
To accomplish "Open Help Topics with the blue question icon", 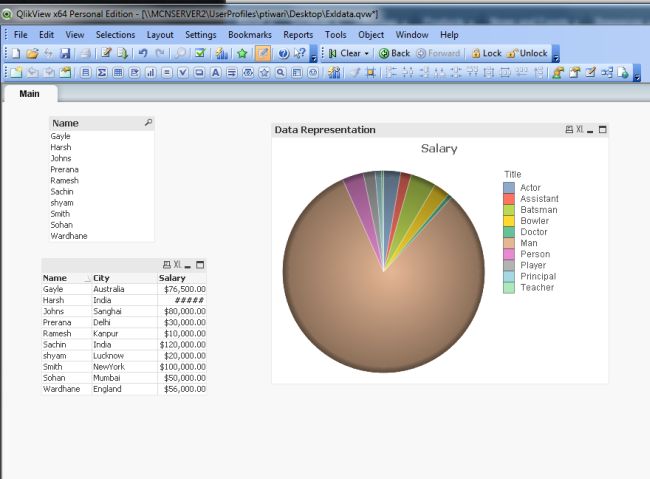I will [x=284, y=53].
